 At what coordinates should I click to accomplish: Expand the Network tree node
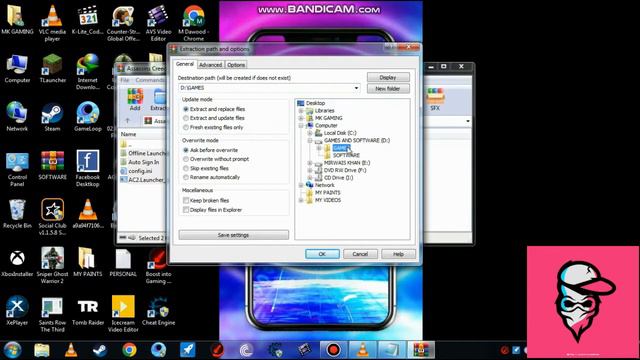pos(301,185)
